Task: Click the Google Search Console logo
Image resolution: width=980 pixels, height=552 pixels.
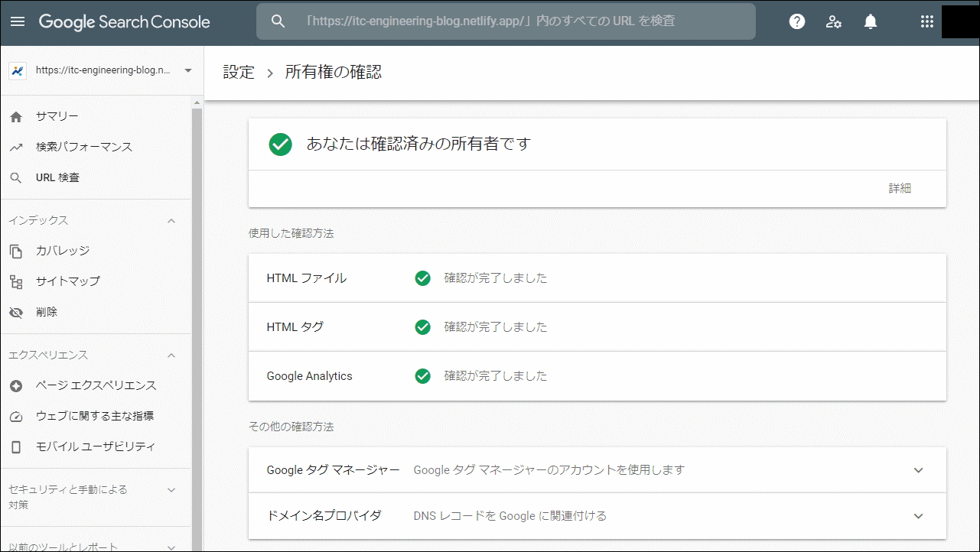Action: pos(125,22)
